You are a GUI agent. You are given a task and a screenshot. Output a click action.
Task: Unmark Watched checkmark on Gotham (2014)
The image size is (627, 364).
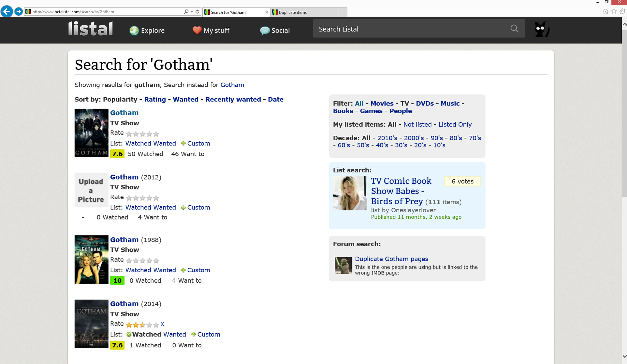coord(129,334)
